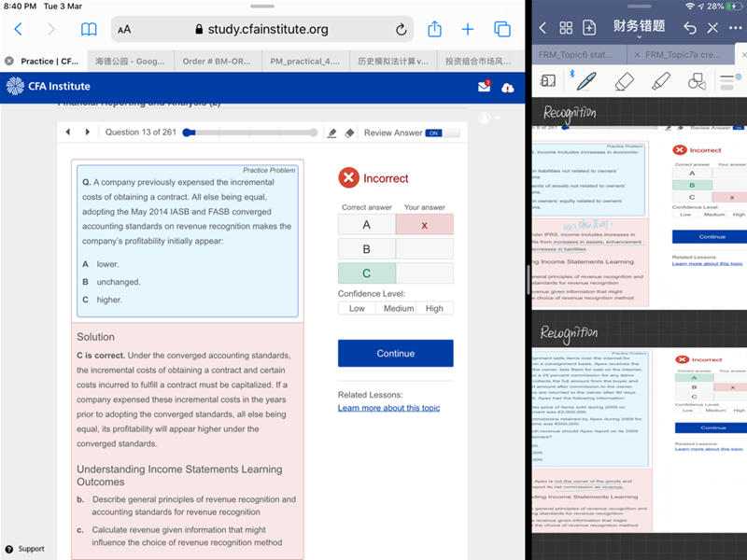This screenshot has height=560, width=747.
Task: Click the correct answer C cell
Action: coord(366,273)
